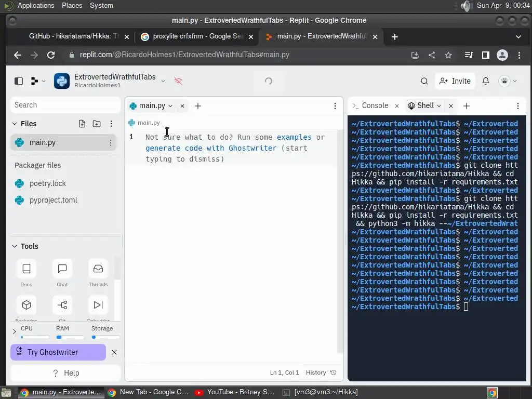Dismiss the Try Ghostwriter banner
Screen dimensions: 532x399
coord(114,352)
